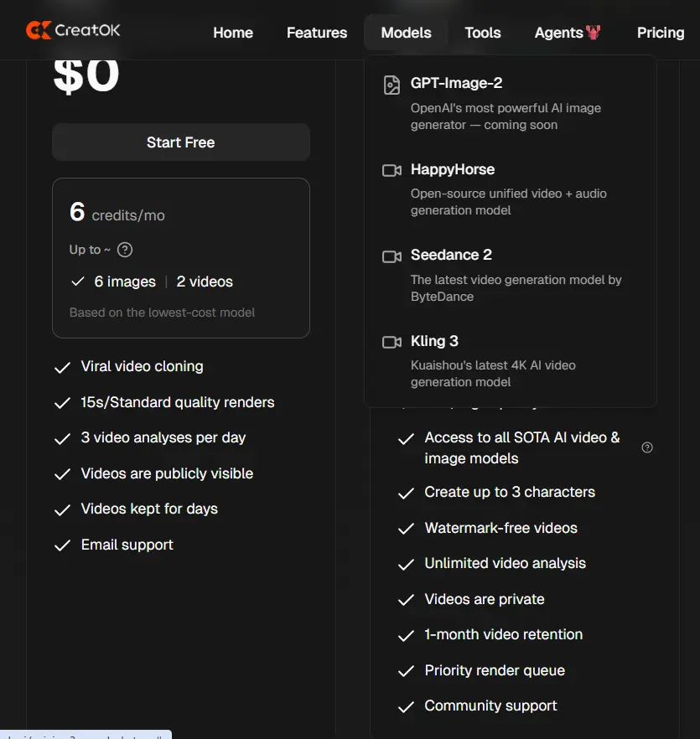Click the checkmark beside Unlimited video analysis
Image resolution: width=700 pixels, height=739 pixels.
point(406,565)
